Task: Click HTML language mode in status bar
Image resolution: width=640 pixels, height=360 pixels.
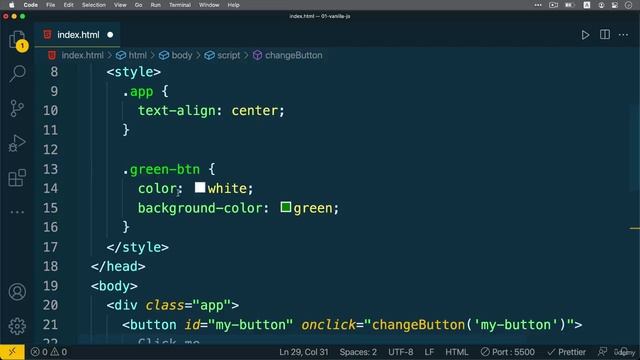Action: pyautogui.click(x=456, y=352)
